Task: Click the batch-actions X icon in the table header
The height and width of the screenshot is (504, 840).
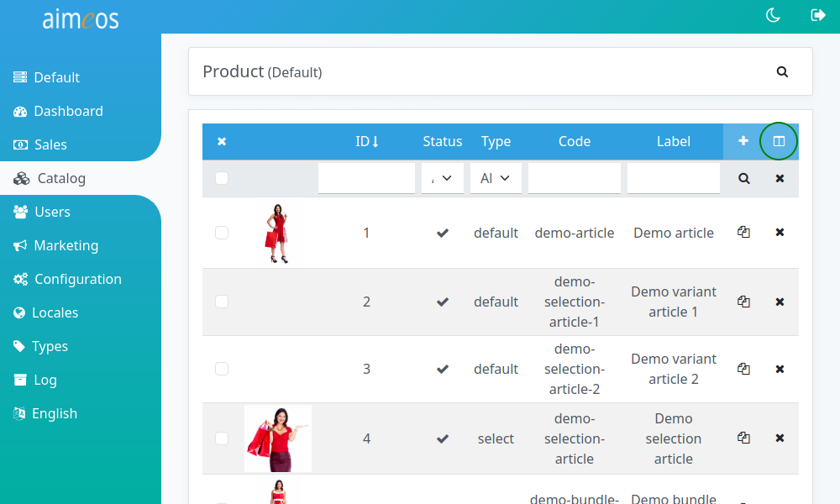Action: pyautogui.click(x=222, y=141)
